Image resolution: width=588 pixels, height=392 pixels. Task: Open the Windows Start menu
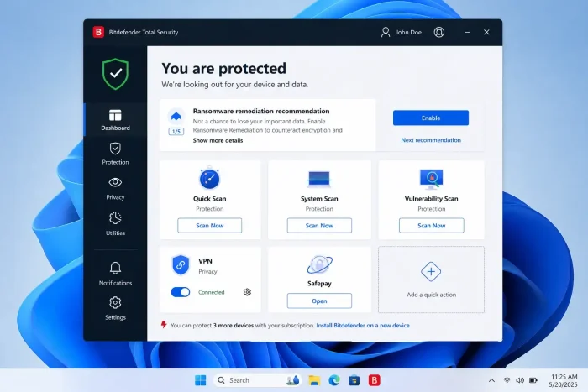201,380
